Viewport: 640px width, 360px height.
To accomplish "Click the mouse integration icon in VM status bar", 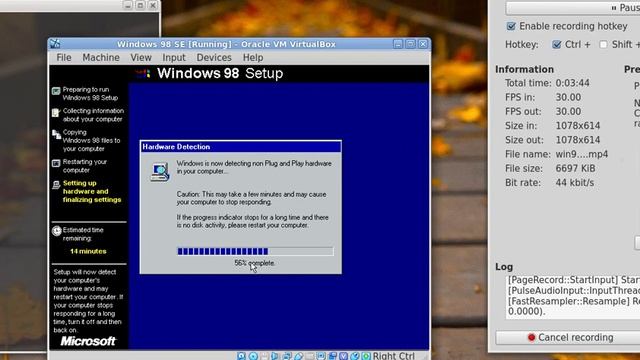I will tap(355, 356).
